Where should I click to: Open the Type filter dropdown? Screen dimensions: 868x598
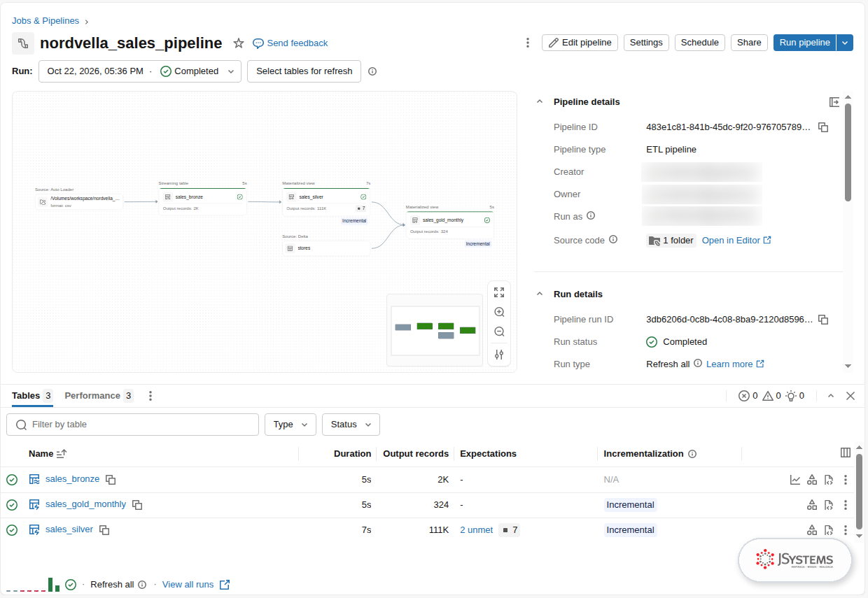click(290, 425)
